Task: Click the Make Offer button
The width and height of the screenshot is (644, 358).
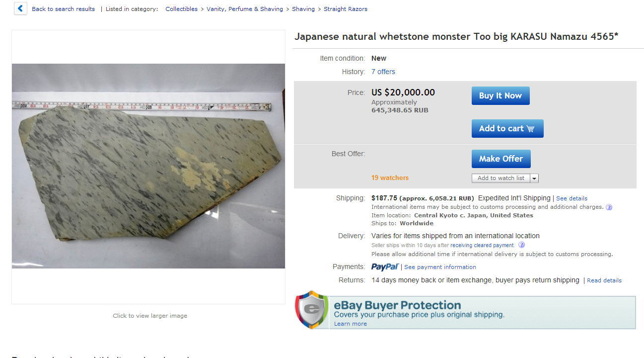Action: [501, 159]
